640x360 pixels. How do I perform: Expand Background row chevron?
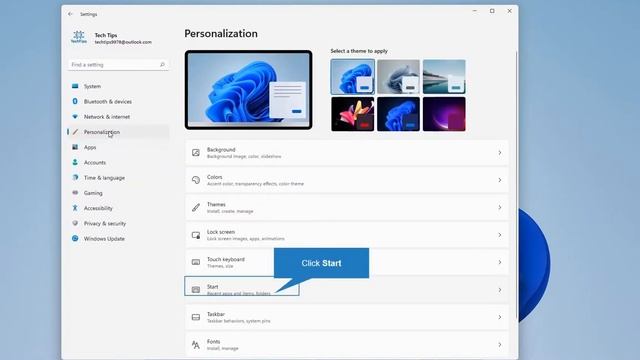pyautogui.click(x=500, y=153)
